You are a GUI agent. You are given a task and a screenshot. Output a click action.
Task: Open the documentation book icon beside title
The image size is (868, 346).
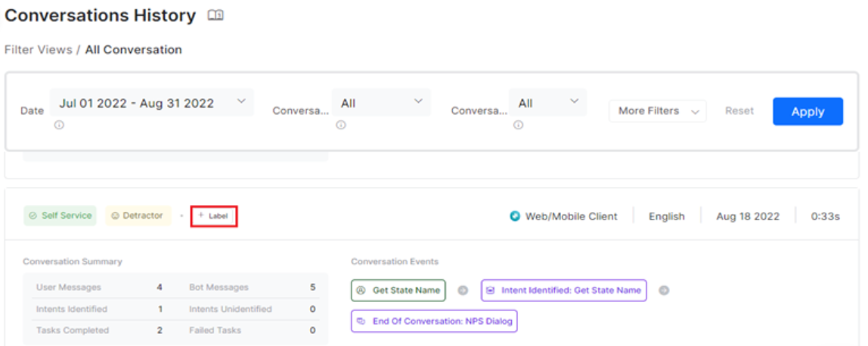[215, 16]
